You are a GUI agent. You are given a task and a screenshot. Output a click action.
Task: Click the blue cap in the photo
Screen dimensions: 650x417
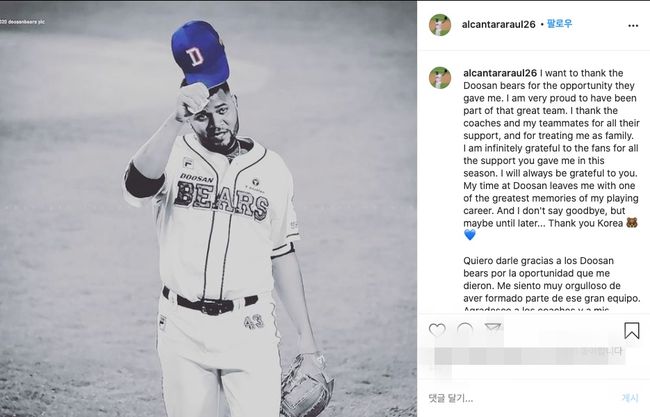coord(200,50)
